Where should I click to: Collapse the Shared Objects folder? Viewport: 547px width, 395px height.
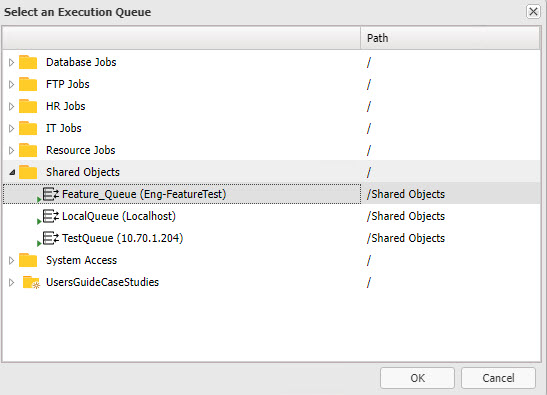[12, 172]
